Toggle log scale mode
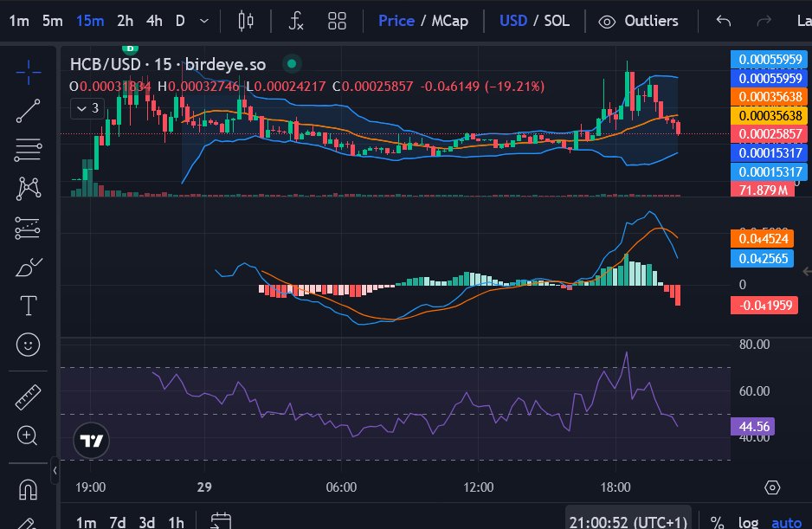The height and width of the screenshot is (529, 812). point(748,522)
